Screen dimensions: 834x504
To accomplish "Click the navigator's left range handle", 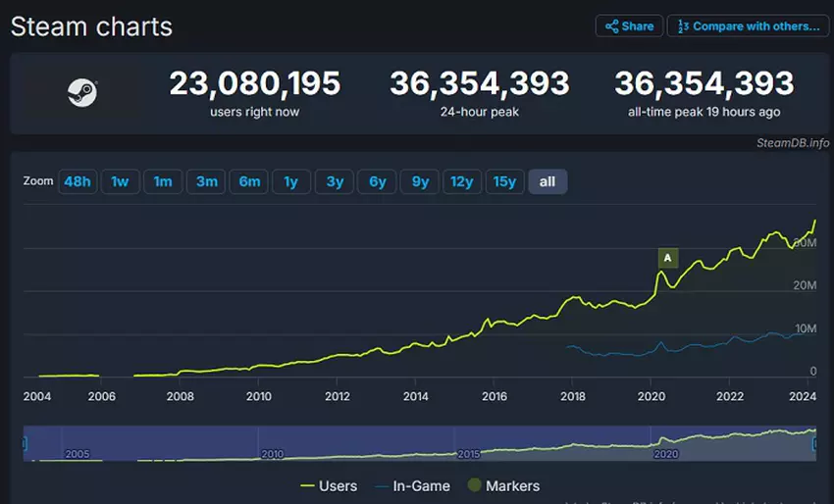I will pos(26,444).
